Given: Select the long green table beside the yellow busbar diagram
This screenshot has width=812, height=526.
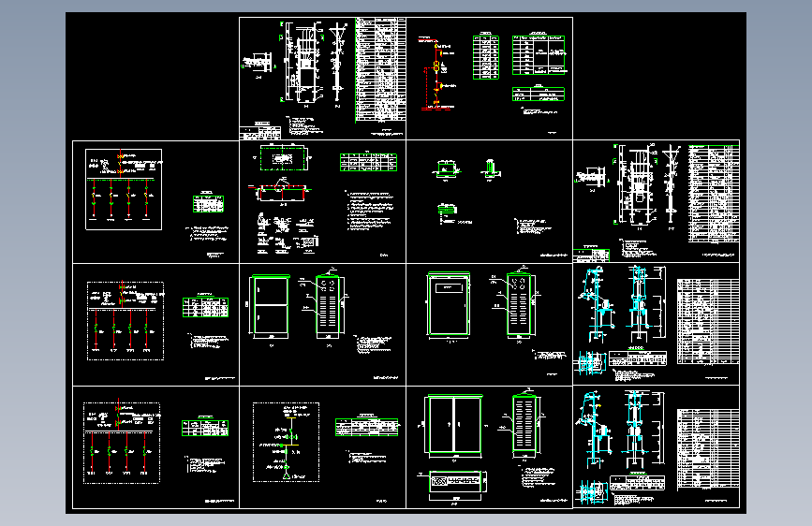Looking at the screenshot, I should point(366,427).
